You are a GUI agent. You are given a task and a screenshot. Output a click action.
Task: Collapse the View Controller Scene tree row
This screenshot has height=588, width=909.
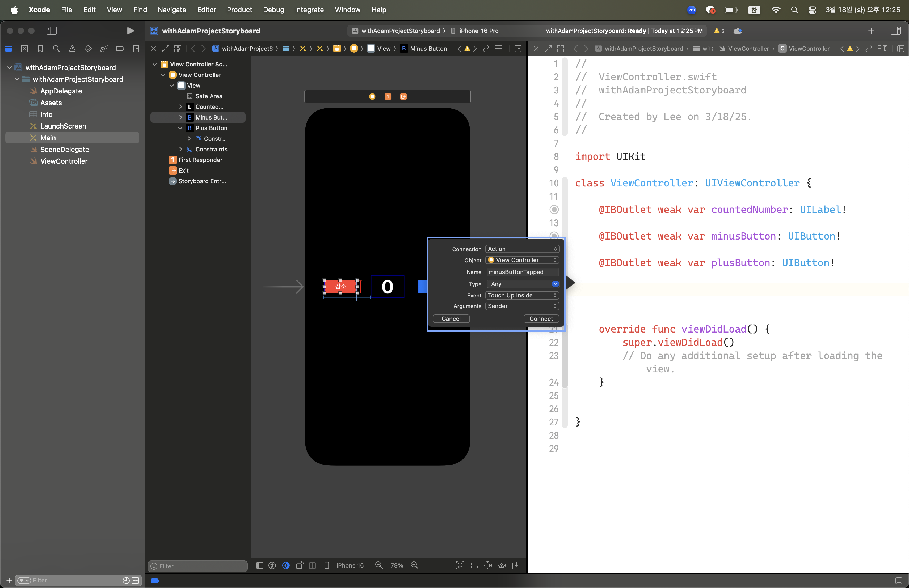coord(155,64)
